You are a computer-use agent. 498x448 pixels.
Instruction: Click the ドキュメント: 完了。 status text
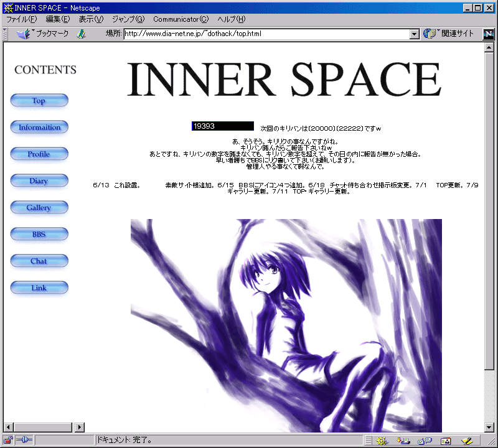[124, 441]
